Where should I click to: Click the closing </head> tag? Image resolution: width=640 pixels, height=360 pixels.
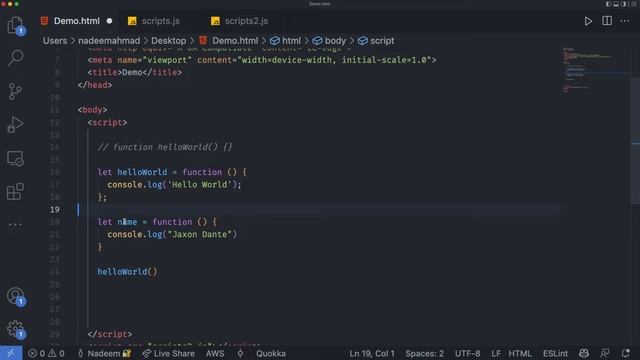click(95, 85)
